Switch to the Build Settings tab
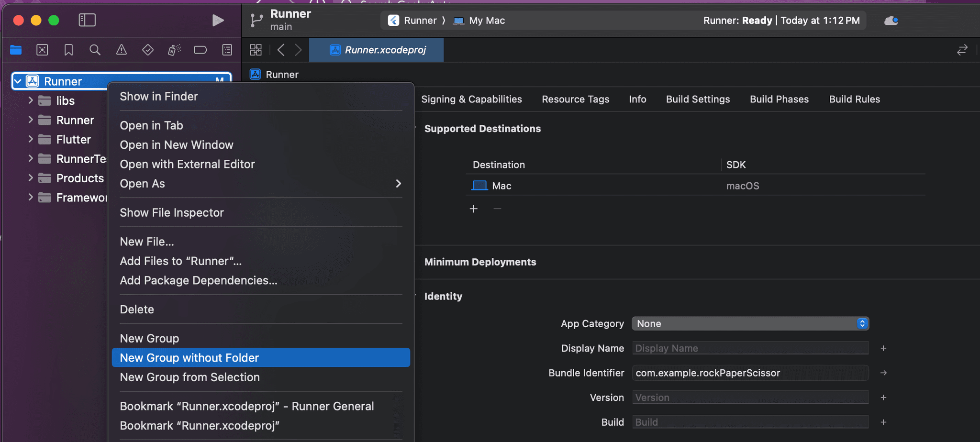The height and width of the screenshot is (442, 980). [x=698, y=99]
